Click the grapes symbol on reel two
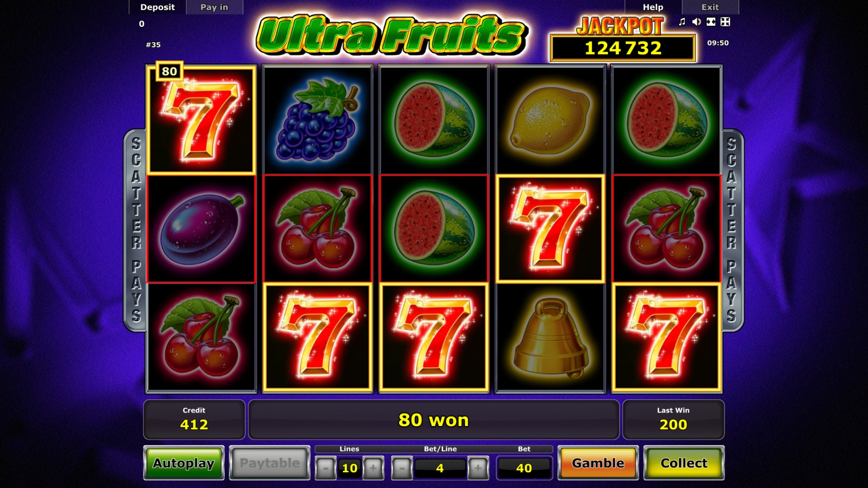This screenshot has width=868, height=488. tap(317, 120)
